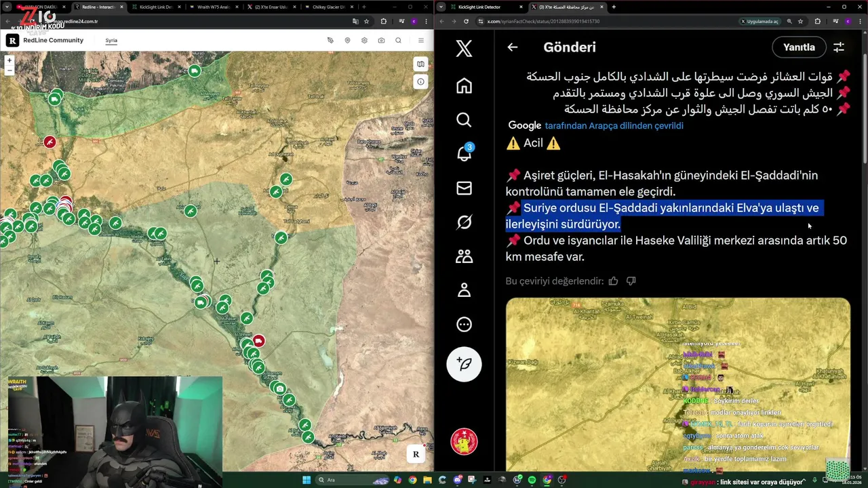Open RedLine settings gear icon
868x488 pixels.
coord(364,41)
